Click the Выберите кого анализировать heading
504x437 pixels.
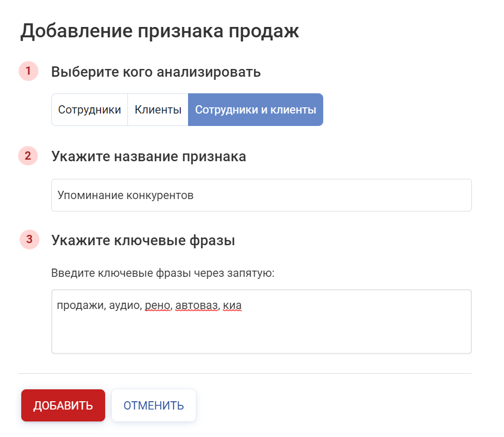156,72
